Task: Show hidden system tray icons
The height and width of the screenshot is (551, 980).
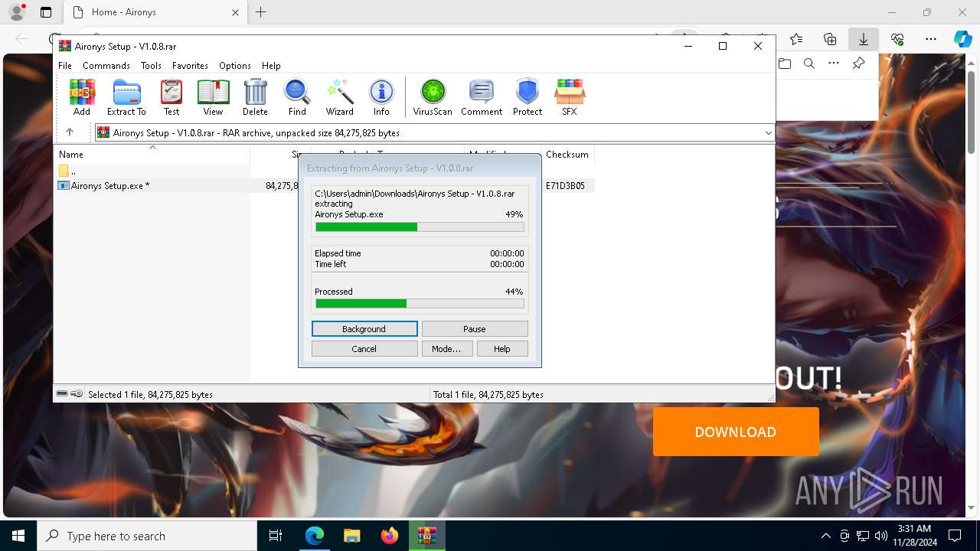Action: (x=825, y=536)
